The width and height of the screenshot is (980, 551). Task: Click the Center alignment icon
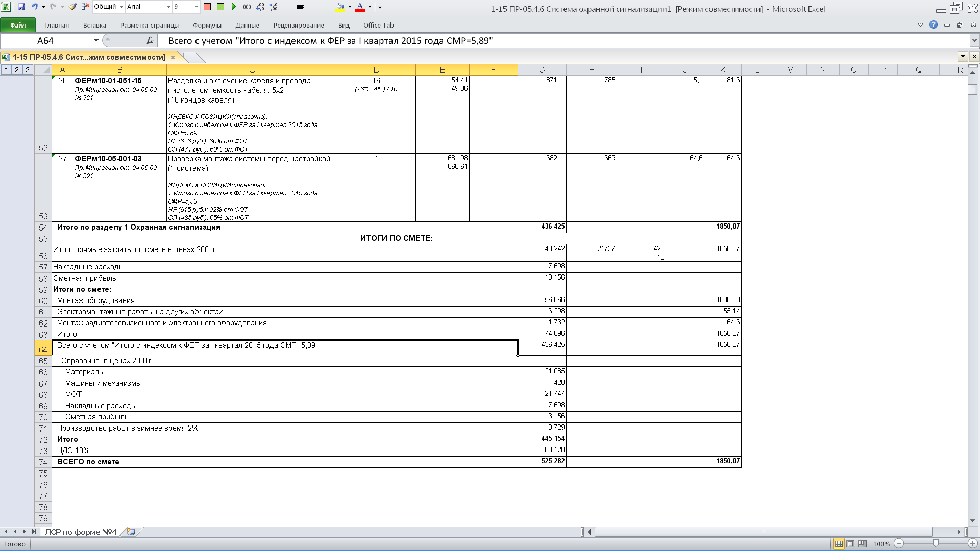pos(287,7)
